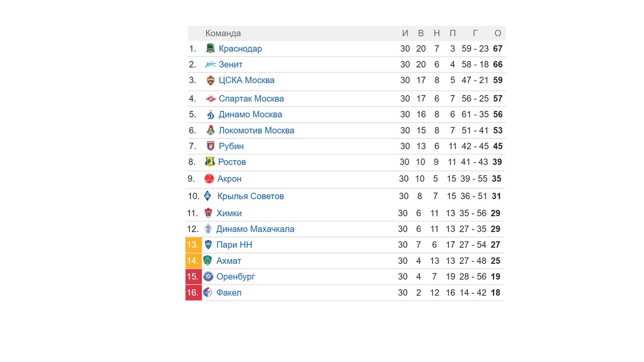Click the Zenit club logo icon
644x362 pixels.
point(210,64)
